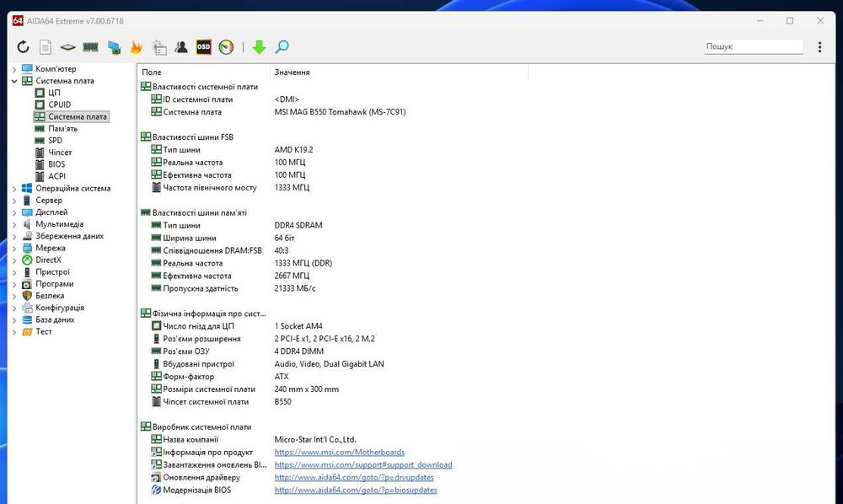The width and height of the screenshot is (843, 504).
Task: Click the user silhouette toolbar icon
Action: [181, 47]
